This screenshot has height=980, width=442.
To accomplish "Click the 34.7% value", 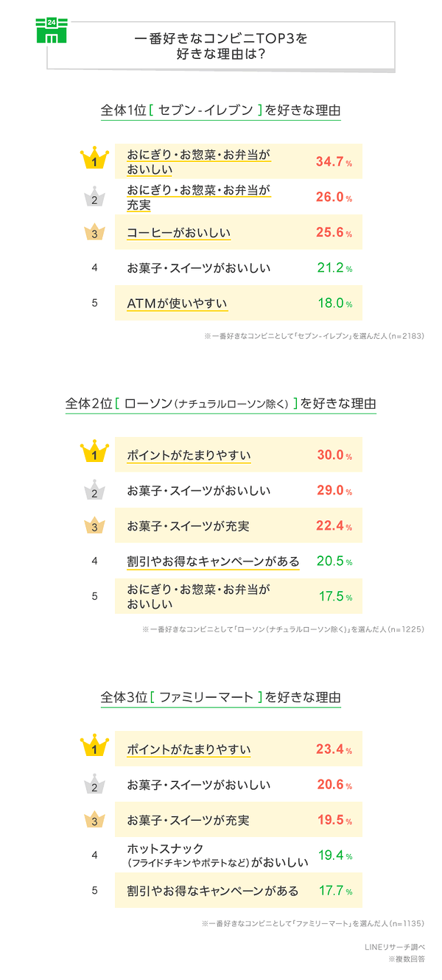I will coord(334,161).
